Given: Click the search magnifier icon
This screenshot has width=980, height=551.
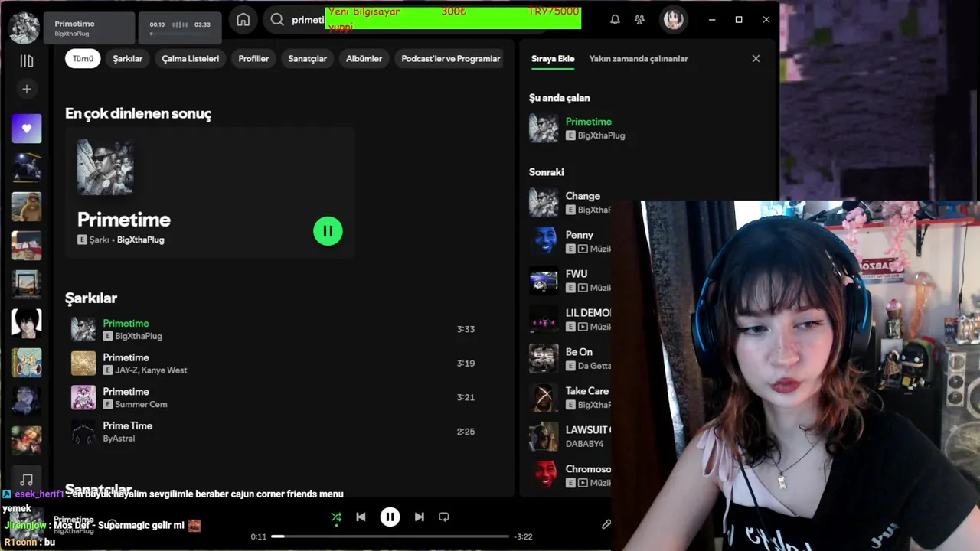Looking at the screenshot, I should click(x=277, y=20).
